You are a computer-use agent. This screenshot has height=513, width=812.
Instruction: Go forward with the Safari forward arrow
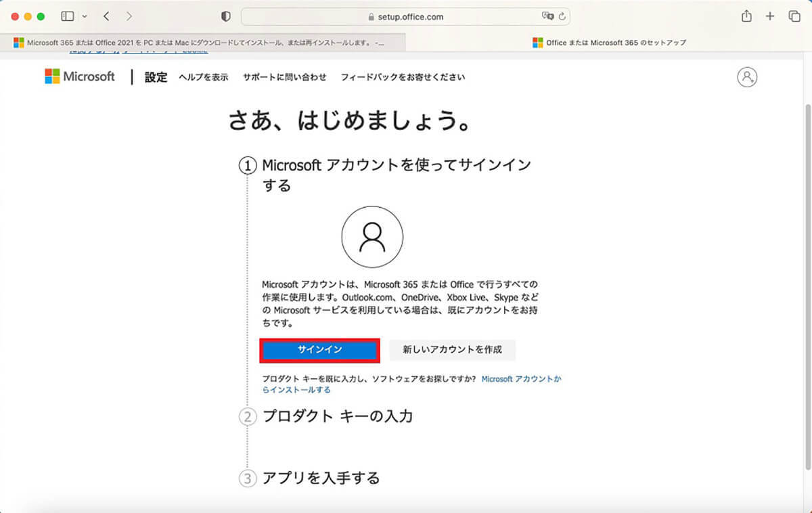coord(129,16)
